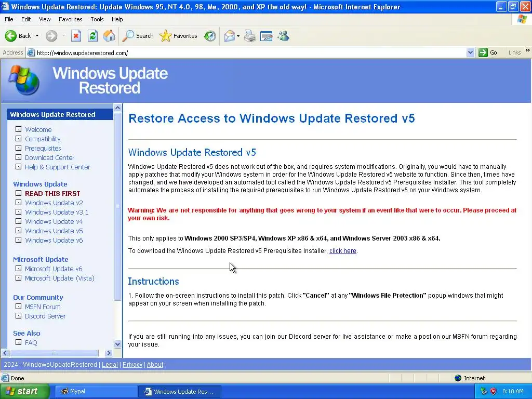
Task: Open the About footer link
Action: pyautogui.click(x=155, y=364)
